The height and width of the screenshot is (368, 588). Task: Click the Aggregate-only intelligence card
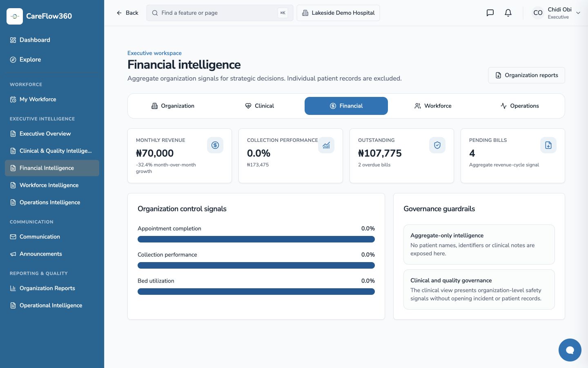coord(479,245)
